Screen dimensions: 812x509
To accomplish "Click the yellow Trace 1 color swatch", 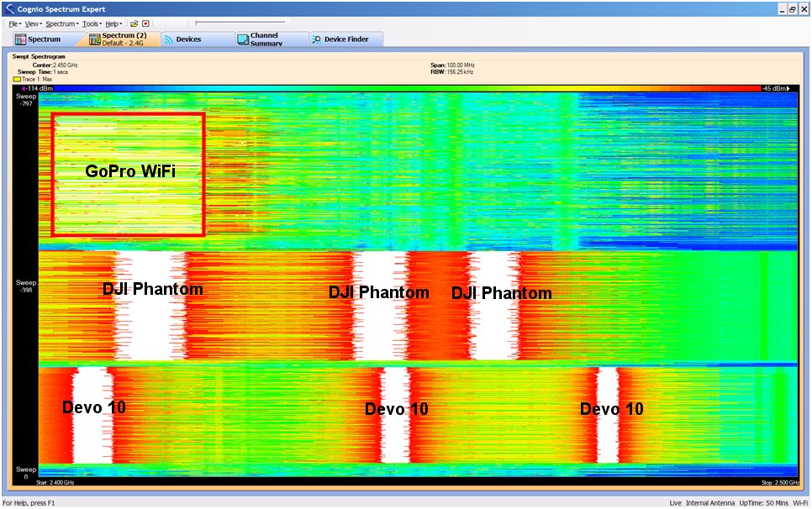I will pos(17,79).
